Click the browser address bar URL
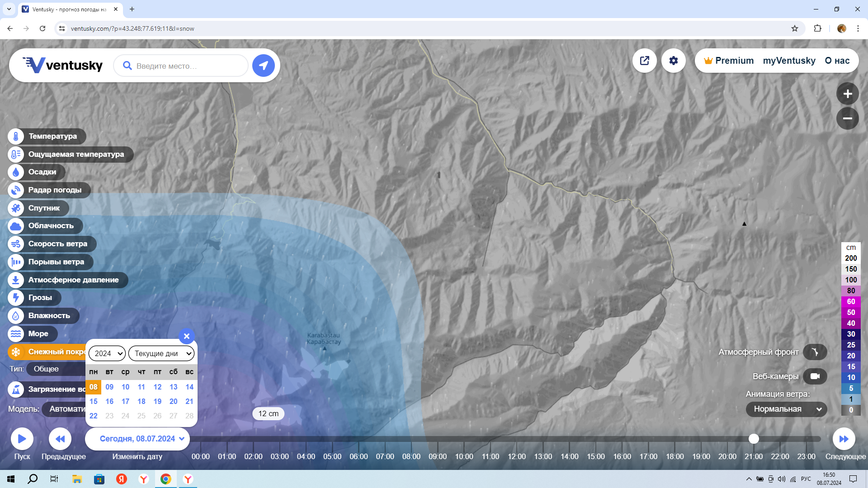Viewport: 868px width, 488px height. click(x=132, y=28)
